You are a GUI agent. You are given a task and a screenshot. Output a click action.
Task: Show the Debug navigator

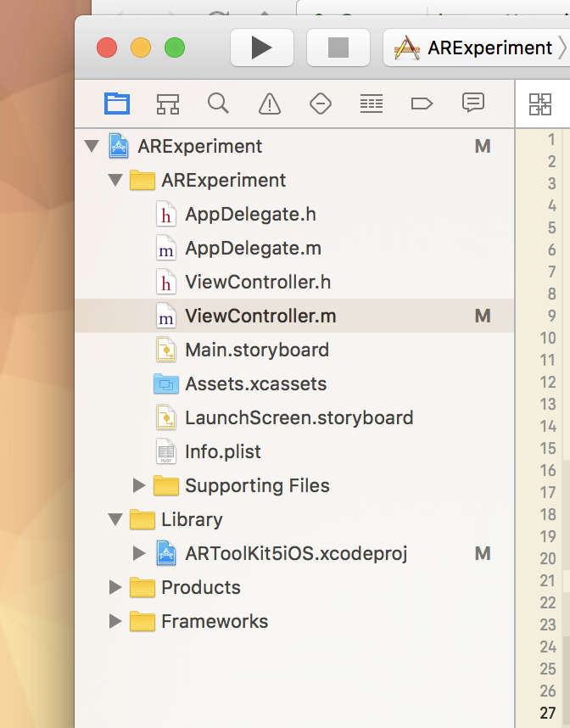click(x=371, y=104)
